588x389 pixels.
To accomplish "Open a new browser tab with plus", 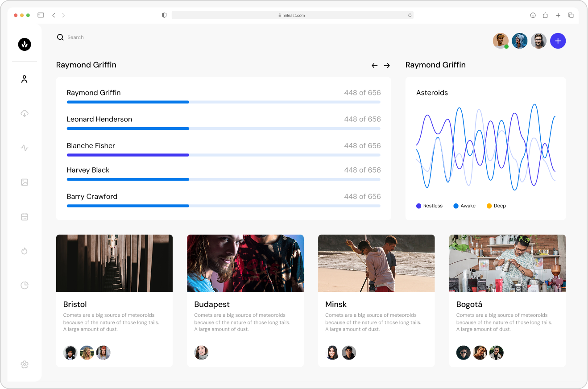I will (x=558, y=15).
